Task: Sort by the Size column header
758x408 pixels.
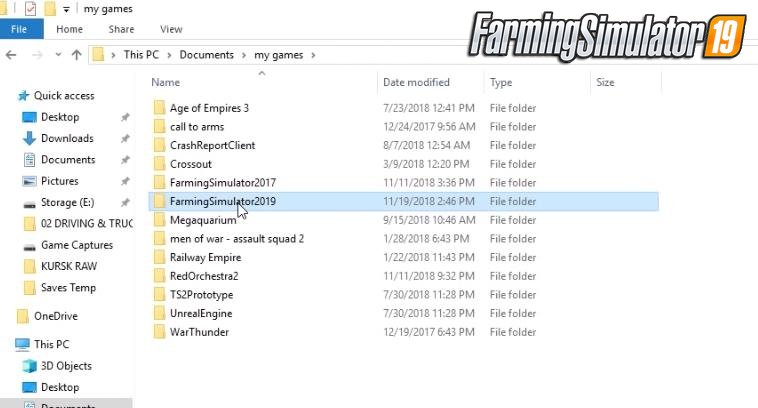Action: point(605,82)
